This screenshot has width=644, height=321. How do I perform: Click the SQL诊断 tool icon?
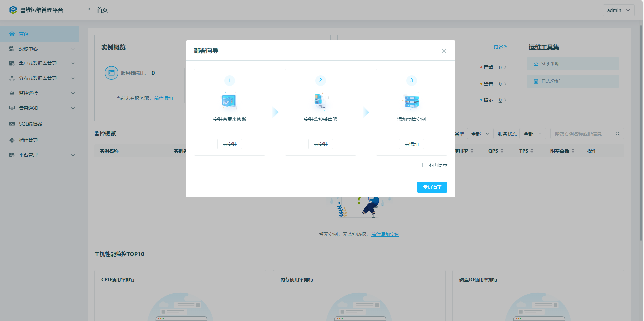click(x=536, y=64)
